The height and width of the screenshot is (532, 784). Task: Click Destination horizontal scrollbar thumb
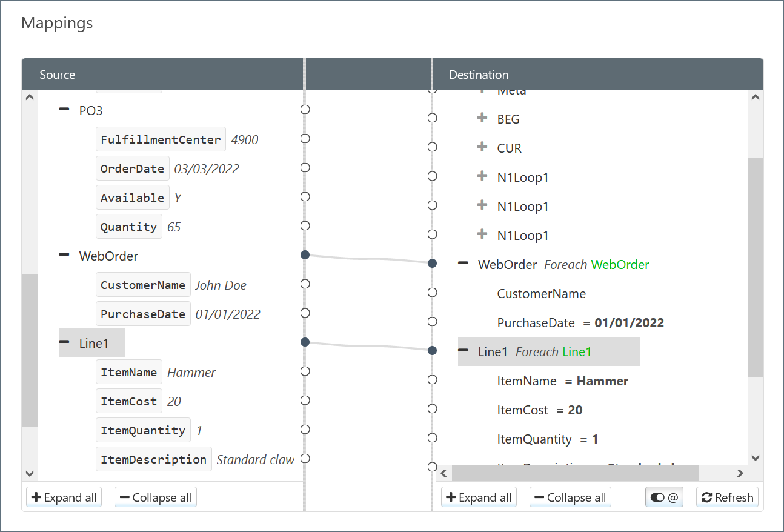tap(576, 473)
